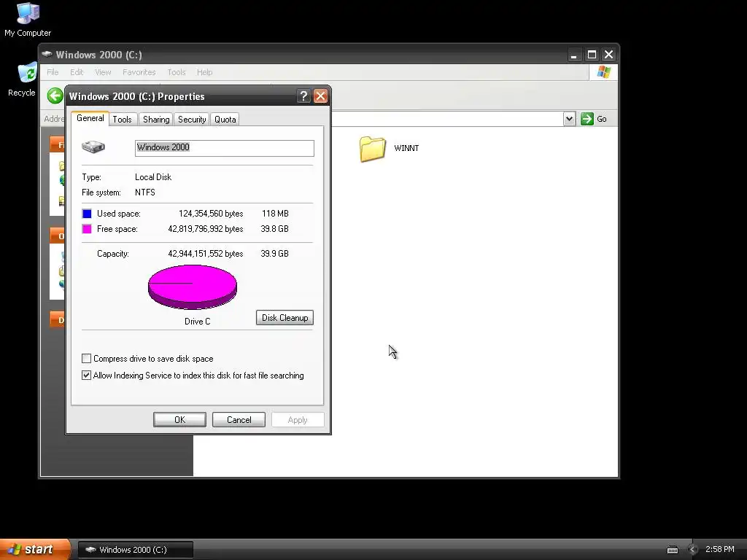This screenshot has height=560, width=747.
Task: Minimize the Windows 2000 (C:) Explorer window
Action: pos(574,55)
